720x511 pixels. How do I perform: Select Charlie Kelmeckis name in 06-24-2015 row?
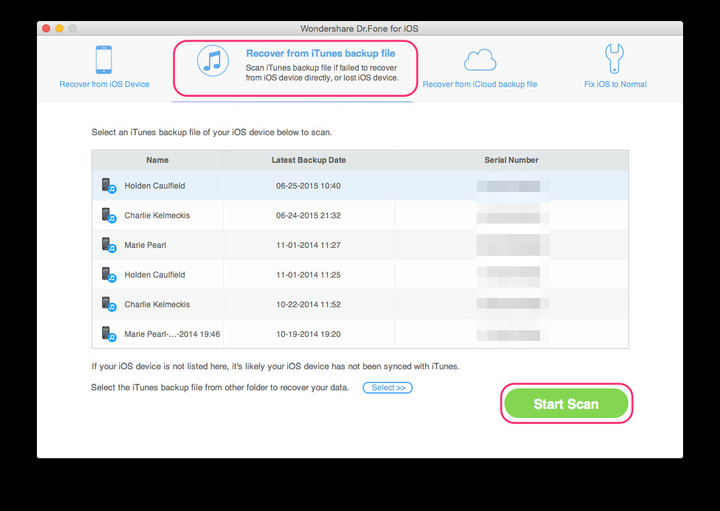(x=157, y=215)
